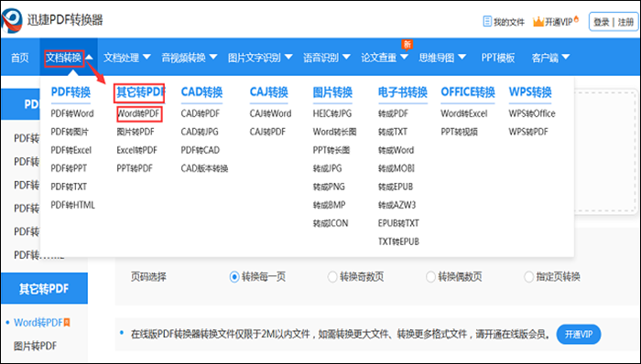Choose 转成EPUB under 电子书转换
The width and height of the screenshot is (641, 364).
[396, 187]
